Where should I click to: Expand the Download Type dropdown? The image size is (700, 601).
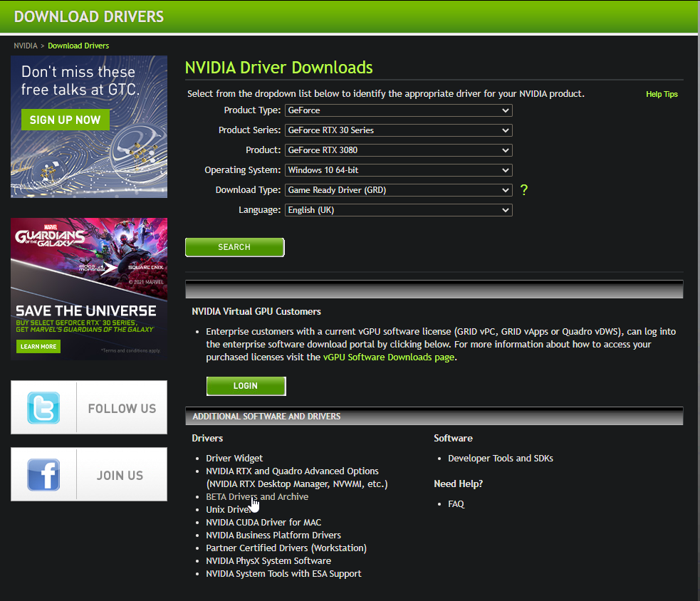(x=398, y=190)
